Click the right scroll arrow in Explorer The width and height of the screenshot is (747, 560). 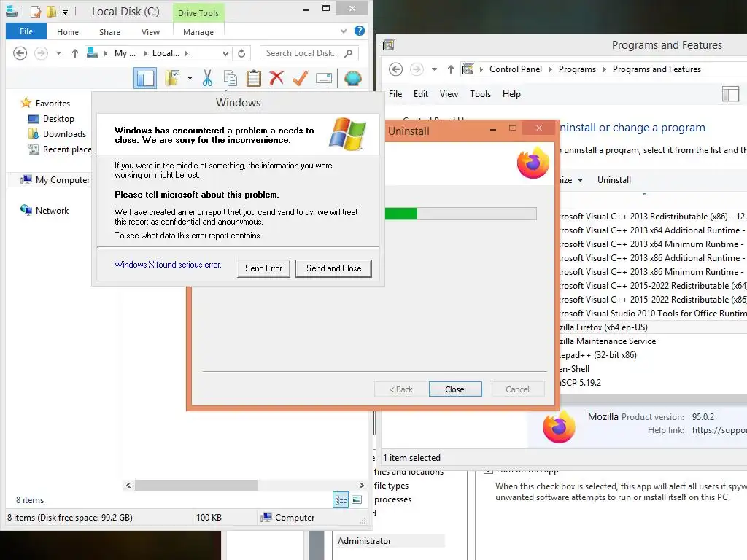361,485
